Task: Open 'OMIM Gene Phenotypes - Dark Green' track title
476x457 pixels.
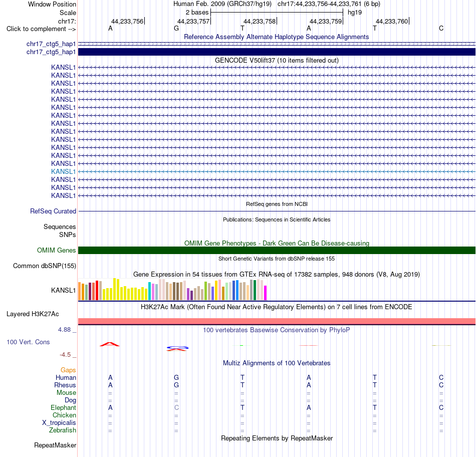Action: pos(277,243)
